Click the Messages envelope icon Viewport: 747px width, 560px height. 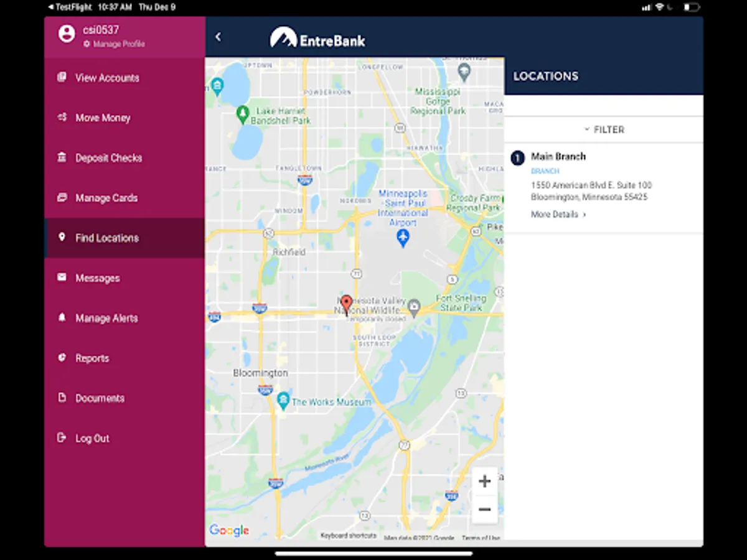click(x=62, y=278)
